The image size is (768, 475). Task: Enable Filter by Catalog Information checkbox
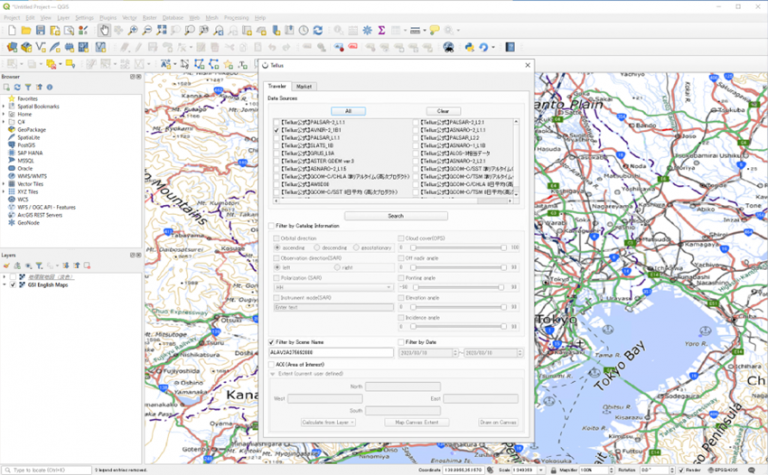(x=271, y=226)
